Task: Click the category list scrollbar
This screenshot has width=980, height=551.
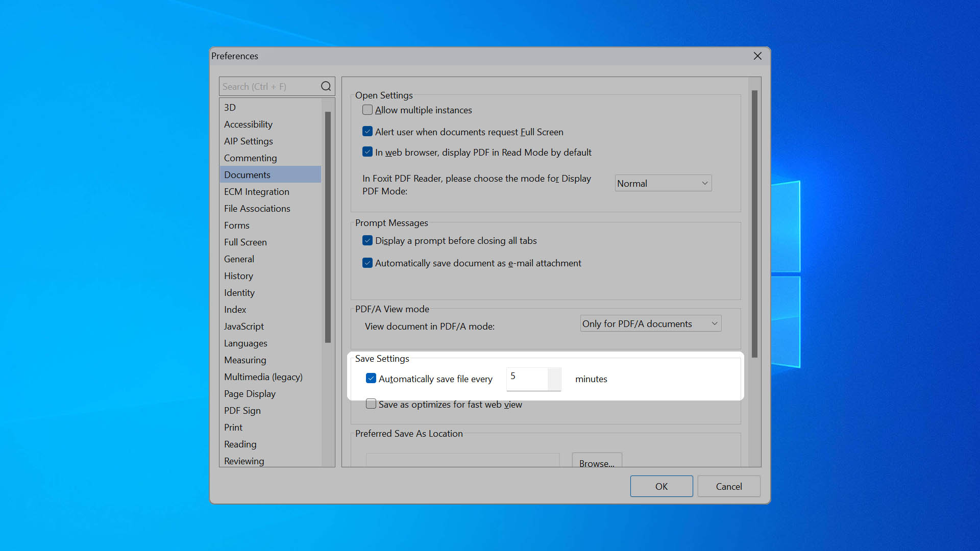Action: tap(328, 227)
